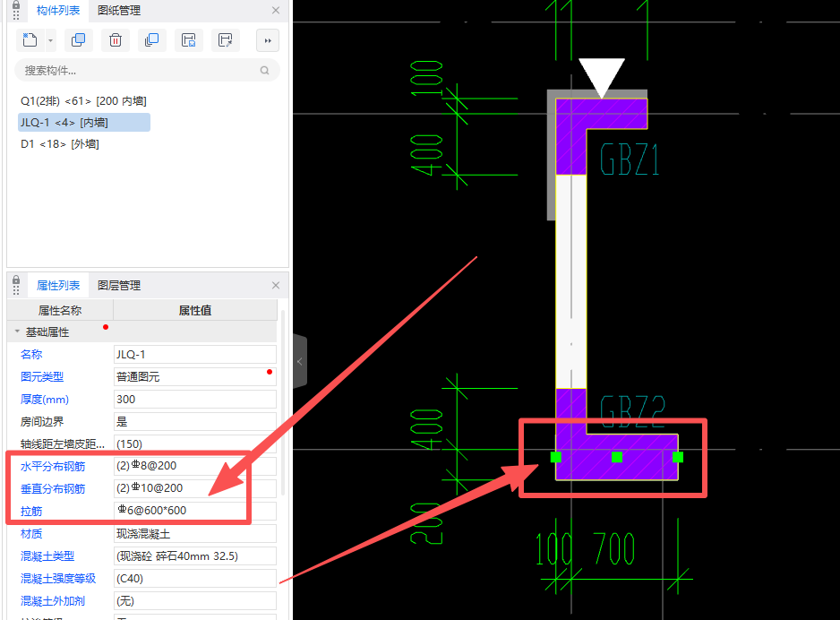This screenshot has height=620, width=840.
Task: Select D1 <18> [外墙] item
Action: click(x=59, y=143)
